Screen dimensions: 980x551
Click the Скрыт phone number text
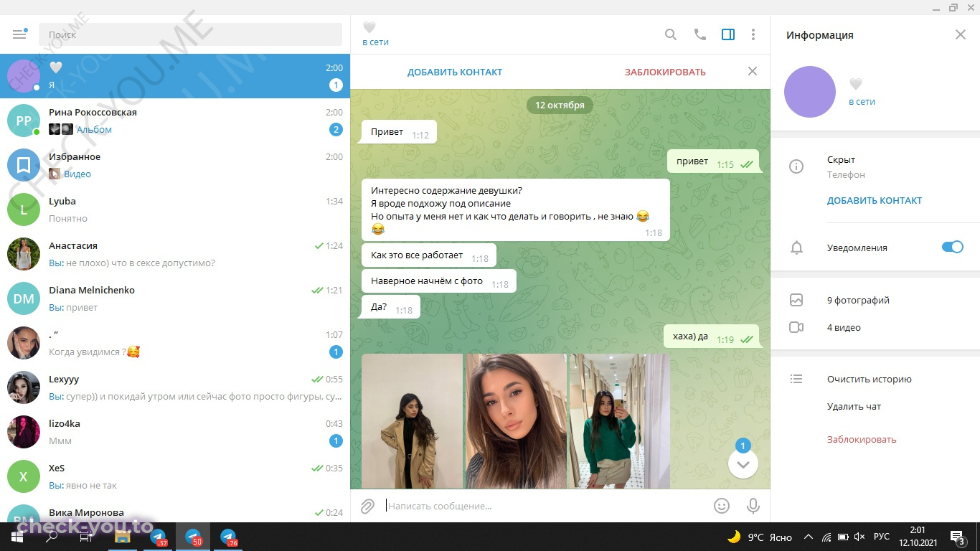click(841, 160)
